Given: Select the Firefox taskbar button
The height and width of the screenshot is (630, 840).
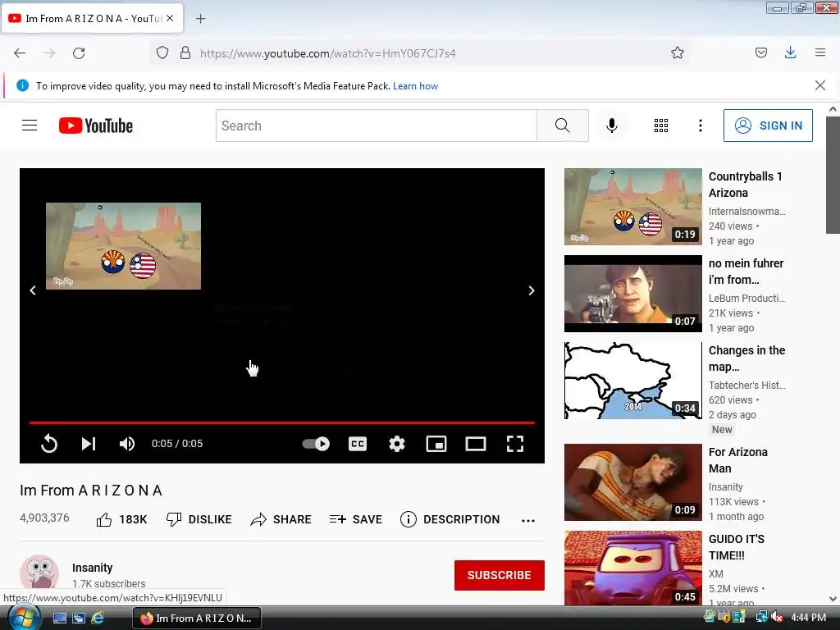Looking at the screenshot, I should point(197,619).
